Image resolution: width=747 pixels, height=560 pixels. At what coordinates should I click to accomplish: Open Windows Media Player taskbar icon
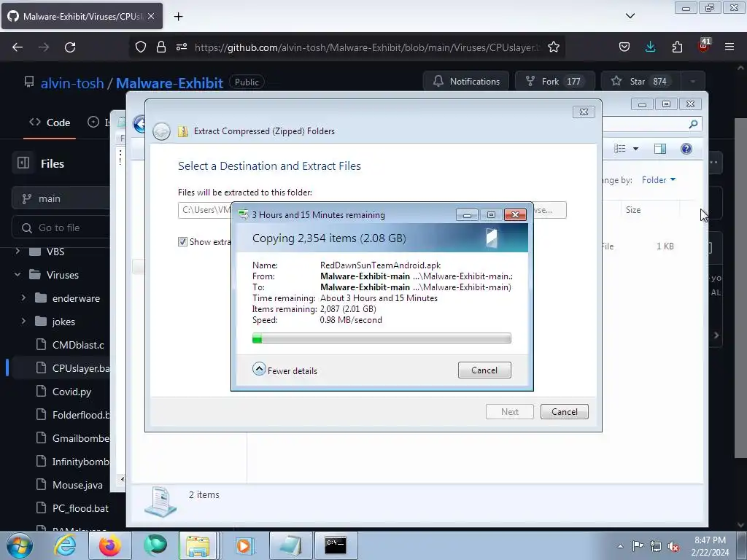click(245, 545)
